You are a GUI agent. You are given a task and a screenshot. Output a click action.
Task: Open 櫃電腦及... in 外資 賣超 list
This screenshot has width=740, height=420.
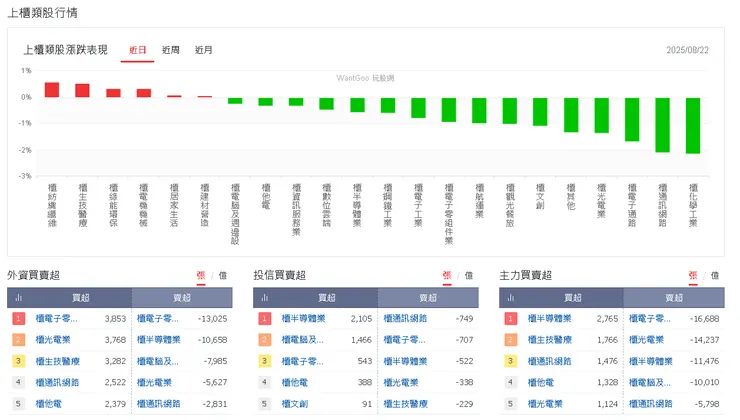[x=157, y=361]
